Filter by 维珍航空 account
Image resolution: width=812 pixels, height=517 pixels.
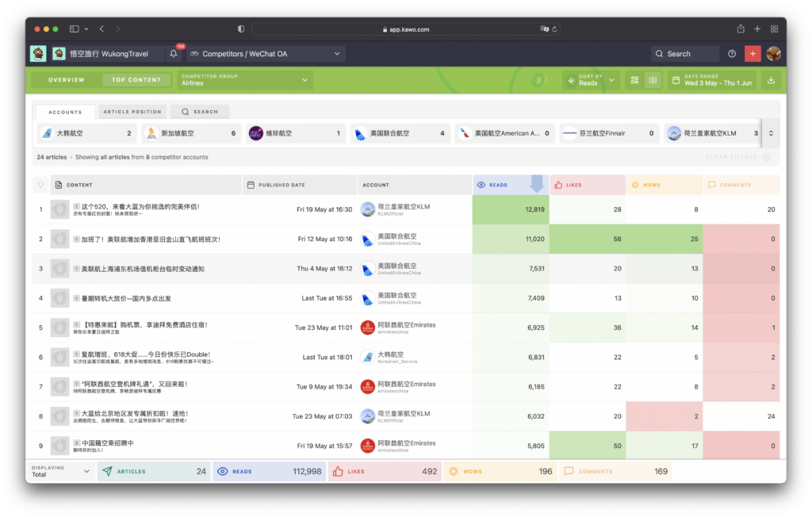(296, 133)
